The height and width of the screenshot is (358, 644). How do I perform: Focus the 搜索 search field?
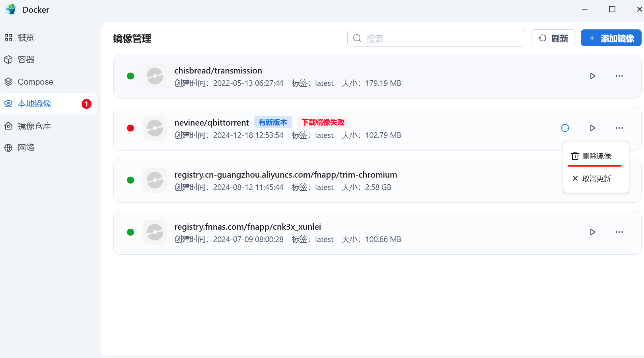coord(436,38)
